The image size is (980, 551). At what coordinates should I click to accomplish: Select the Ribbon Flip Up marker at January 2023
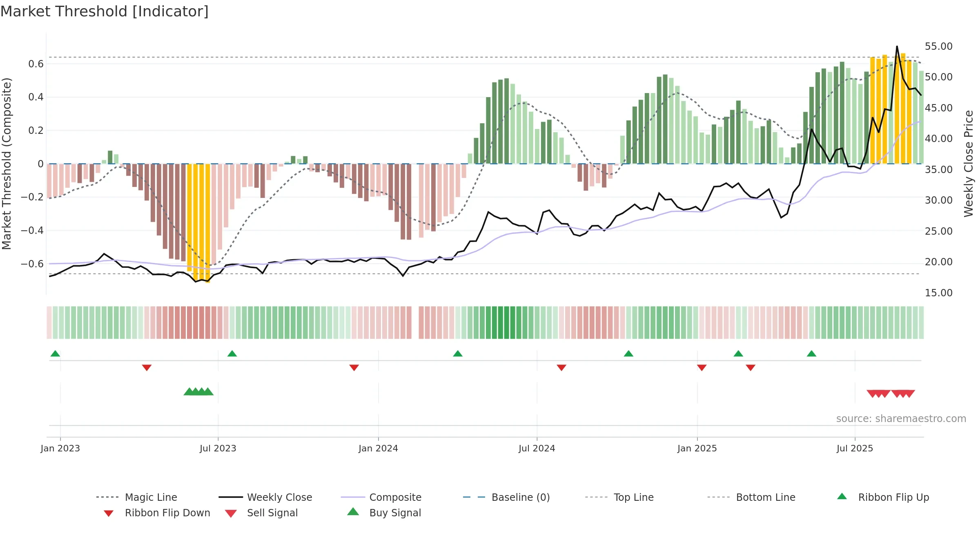tap(55, 353)
